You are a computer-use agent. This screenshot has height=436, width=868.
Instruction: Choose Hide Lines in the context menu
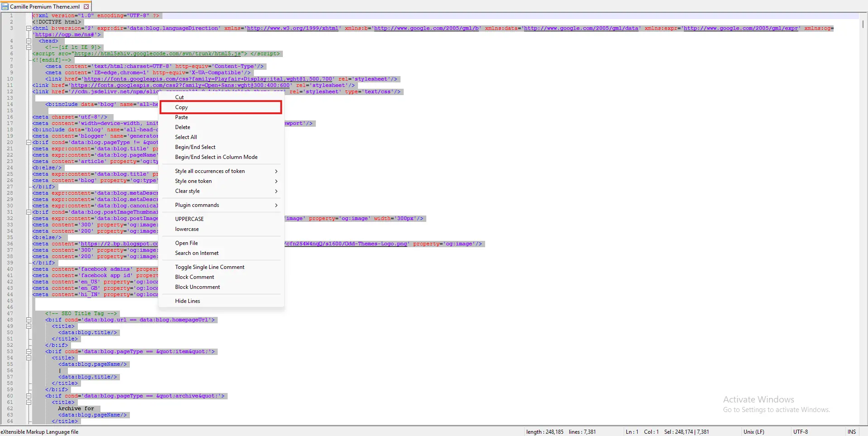coord(187,301)
